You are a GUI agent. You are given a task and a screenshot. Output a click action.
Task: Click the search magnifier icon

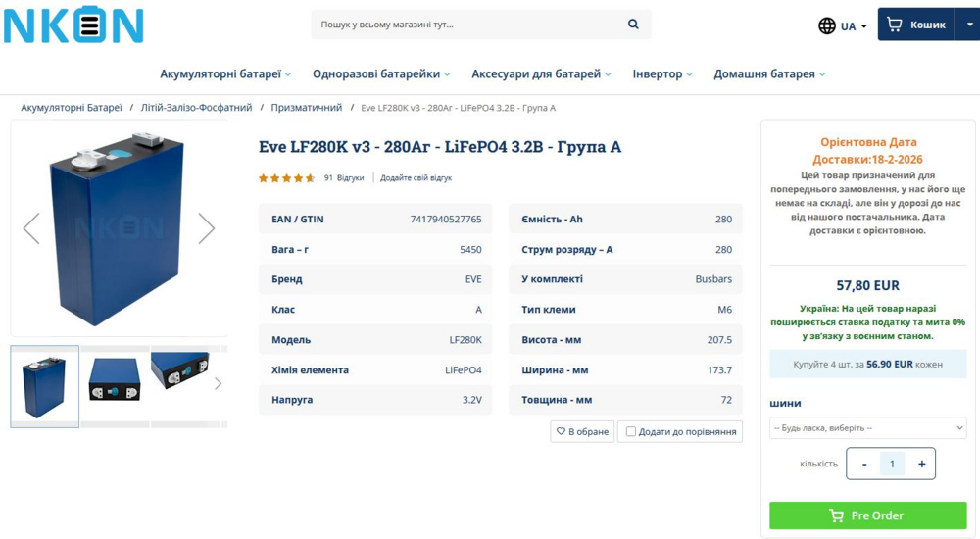coord(633,24)
